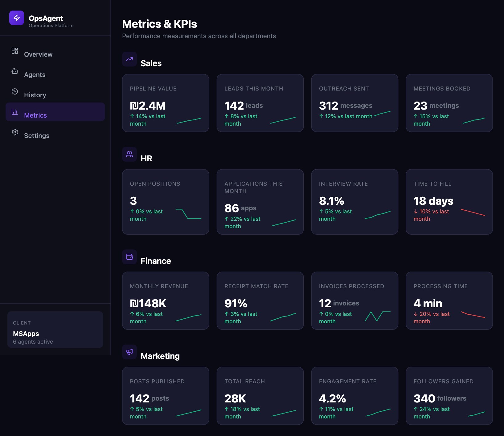Screen dimensions: 504x436
Task: Click the ₪2.4M pipeline value
Action: [x=148, y=106]
